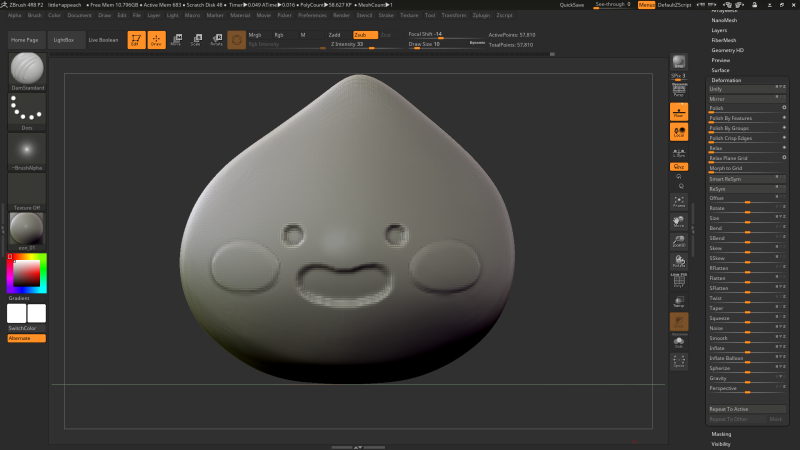Select the main white color swatch
The image size is (800, 450).
click(16, 313)
